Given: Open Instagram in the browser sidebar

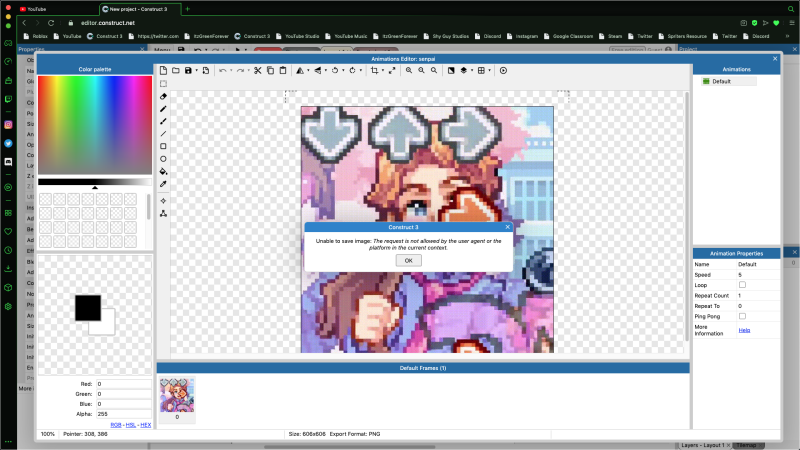Looking at the screenshot, I should (x=8, y=124).
